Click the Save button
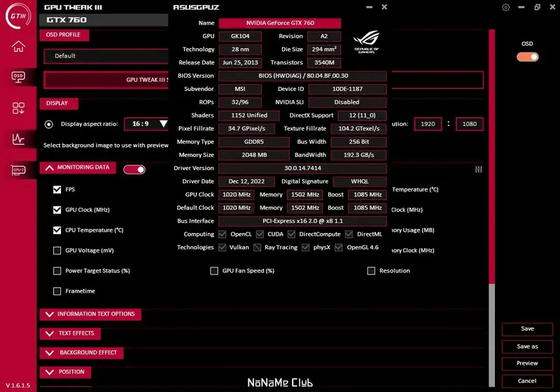 [527, 329]
